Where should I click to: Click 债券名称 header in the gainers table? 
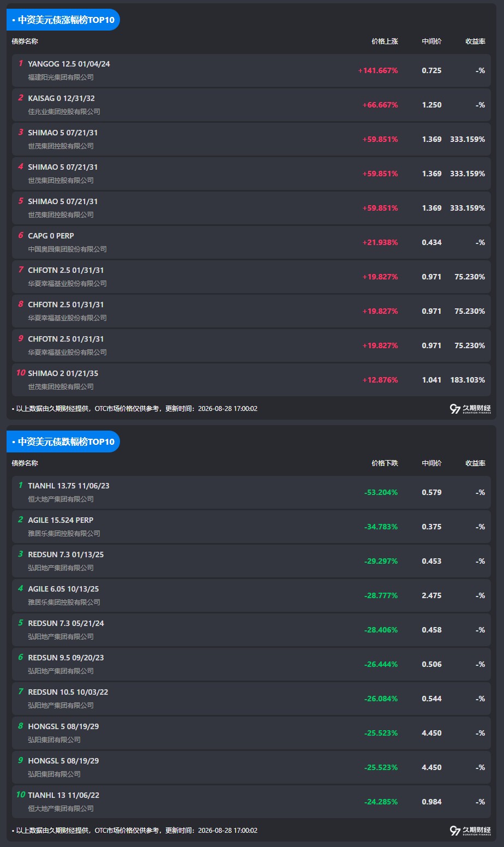tap(25, 41)
